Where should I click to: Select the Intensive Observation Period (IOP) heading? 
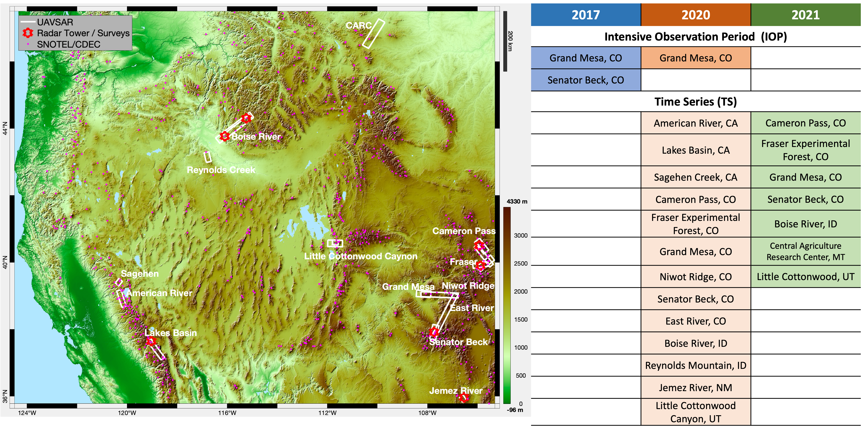click(x=696, y=36)
